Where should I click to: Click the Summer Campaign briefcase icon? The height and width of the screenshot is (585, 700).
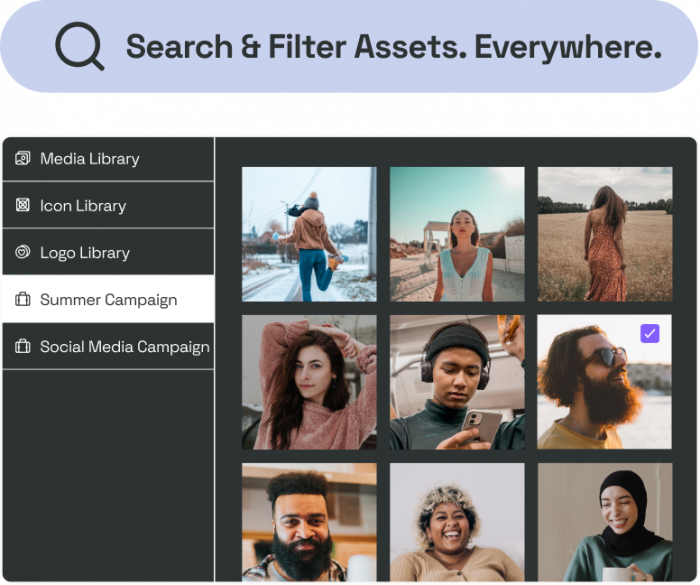click(23, 299)
